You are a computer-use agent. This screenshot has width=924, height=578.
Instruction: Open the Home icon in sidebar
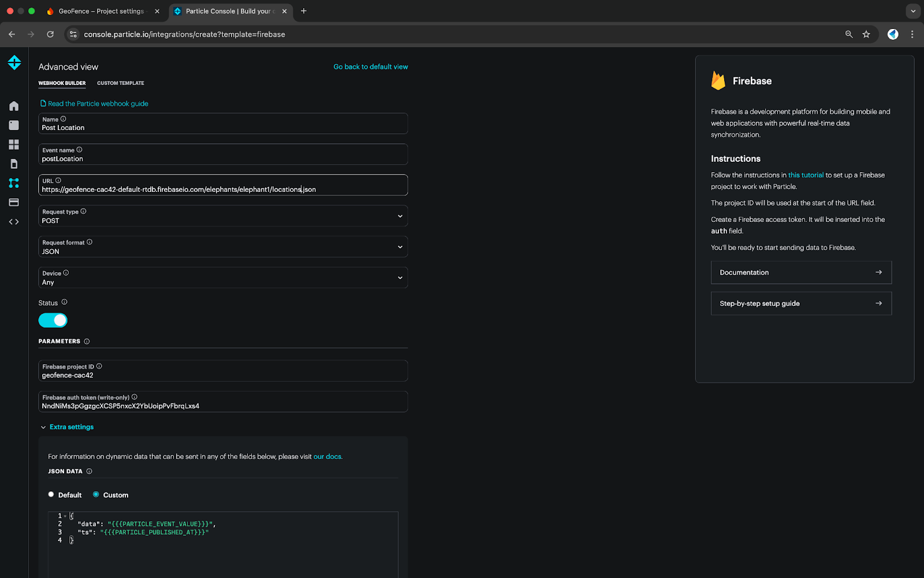tap(14, 106)
